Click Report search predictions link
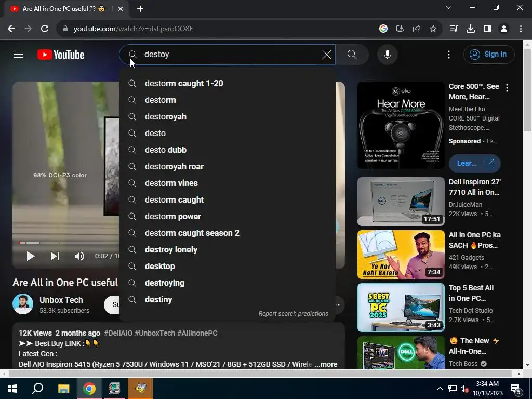This screenshot has width=532, height=399. click(293, 313)
